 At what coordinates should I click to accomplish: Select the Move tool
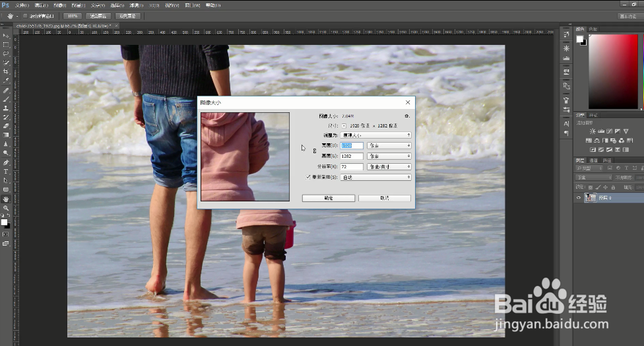(x=6, y=36)
